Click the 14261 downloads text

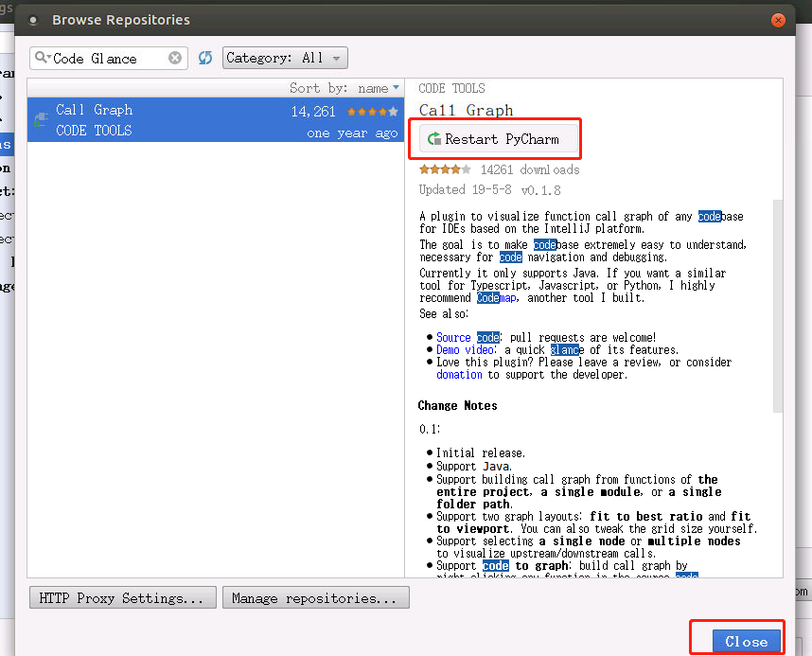click(x=530, y=170)
